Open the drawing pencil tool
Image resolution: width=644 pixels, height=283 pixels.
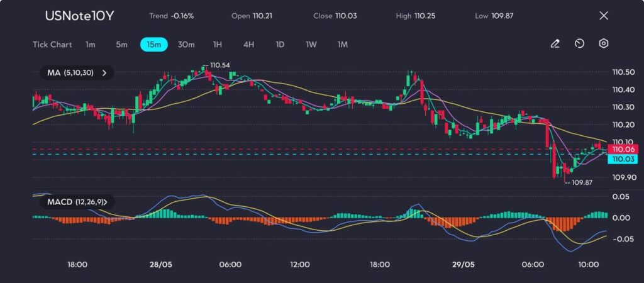pos(555,44)
